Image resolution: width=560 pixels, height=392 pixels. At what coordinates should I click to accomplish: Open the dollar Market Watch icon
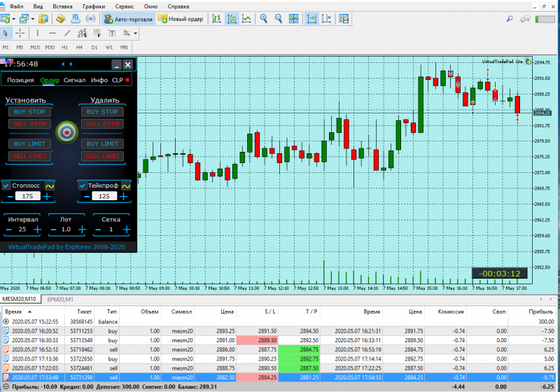pyautogui.click(x=43, y=19)
